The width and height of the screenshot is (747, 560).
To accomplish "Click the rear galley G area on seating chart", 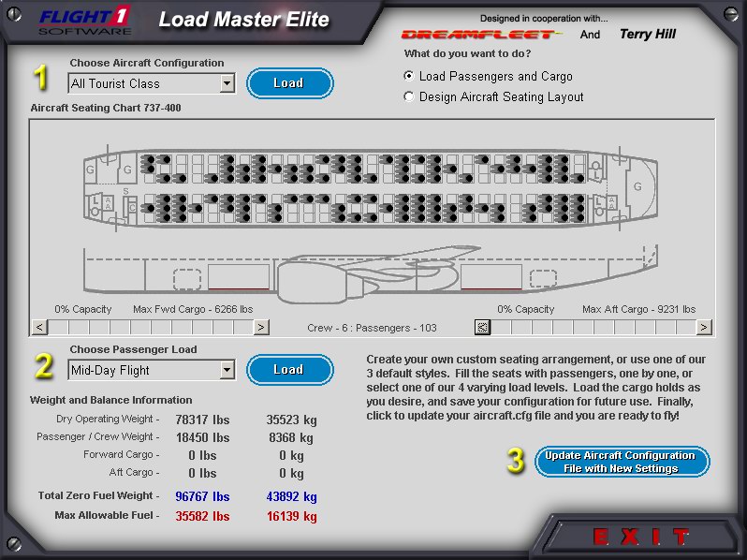I will [637, 186].
